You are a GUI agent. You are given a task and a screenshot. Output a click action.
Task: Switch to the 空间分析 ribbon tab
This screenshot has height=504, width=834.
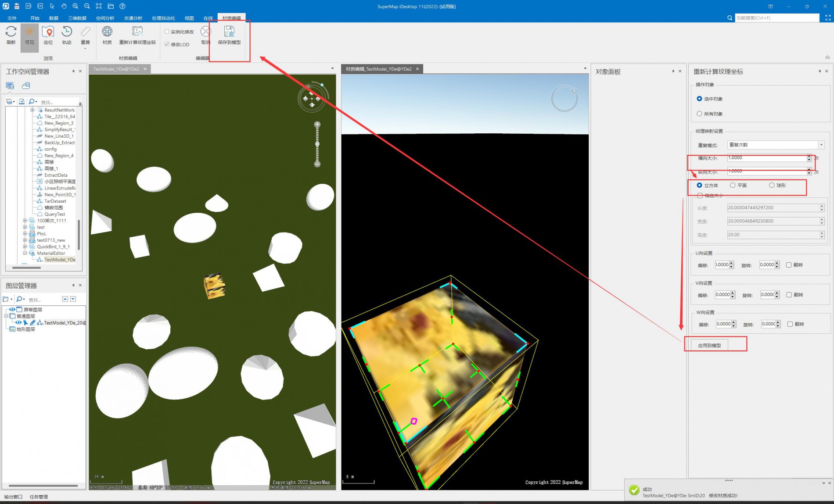point(105,18)
